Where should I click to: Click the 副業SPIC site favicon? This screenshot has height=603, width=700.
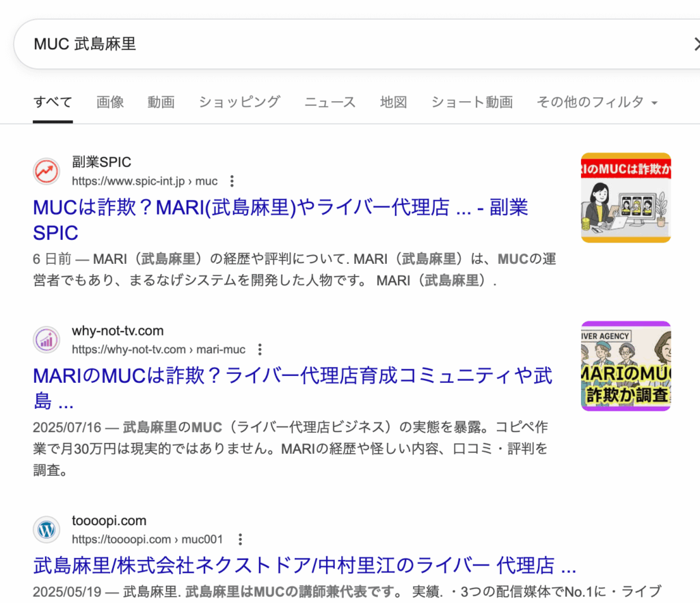click(x=46, y=172)
